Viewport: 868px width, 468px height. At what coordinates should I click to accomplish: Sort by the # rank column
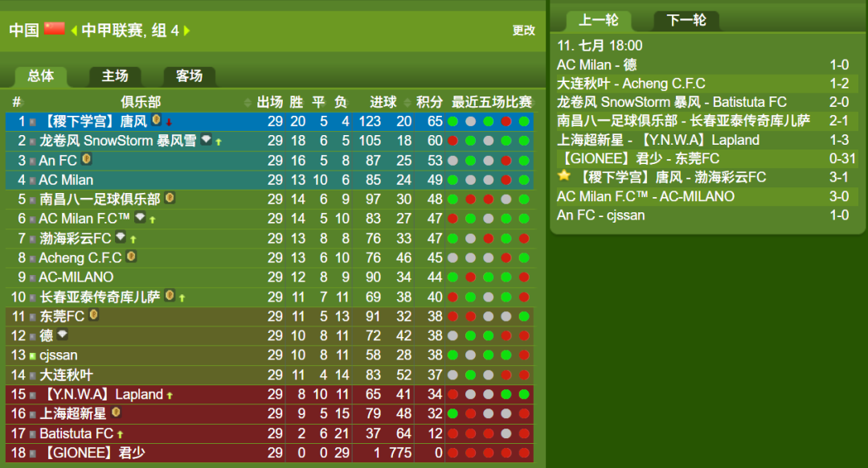(x=17, y=102)
